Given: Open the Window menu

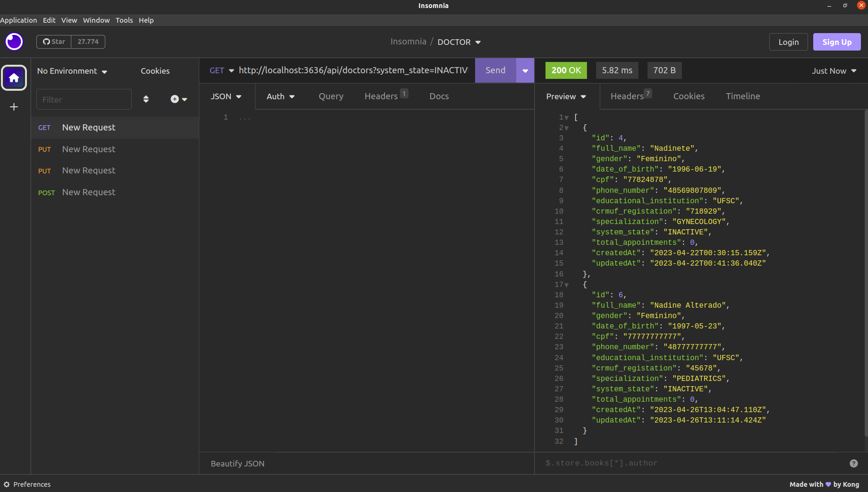Looking at the screenshot, I should [96, 20].
